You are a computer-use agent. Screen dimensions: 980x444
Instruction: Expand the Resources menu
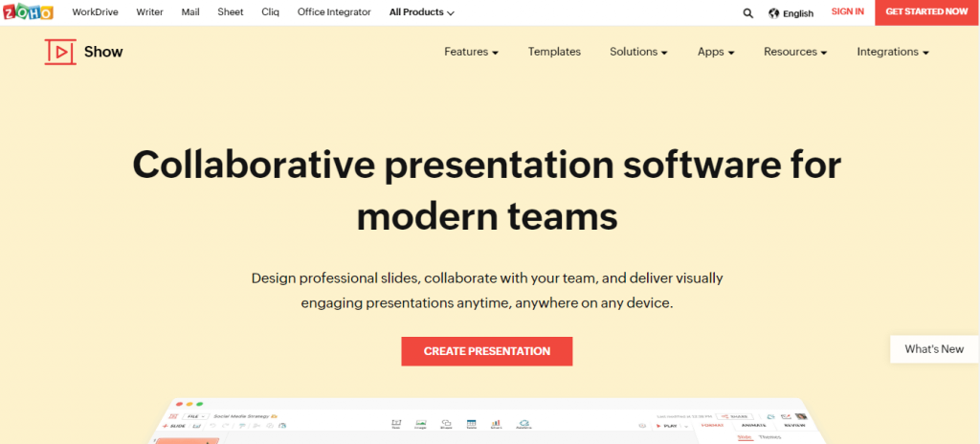[795, 52]
